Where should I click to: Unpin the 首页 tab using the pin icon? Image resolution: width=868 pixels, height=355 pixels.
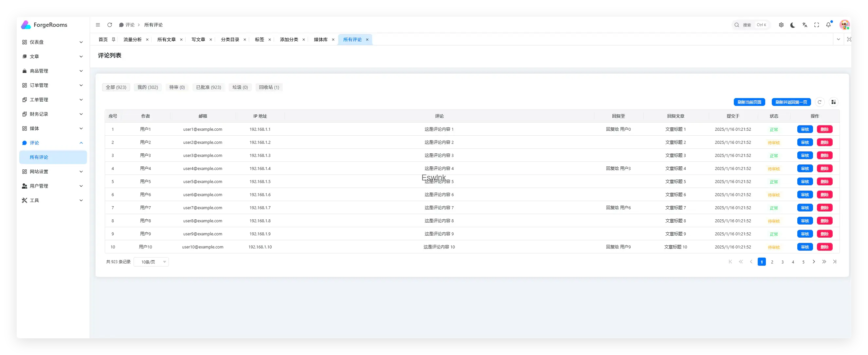[x=114, y=39]
